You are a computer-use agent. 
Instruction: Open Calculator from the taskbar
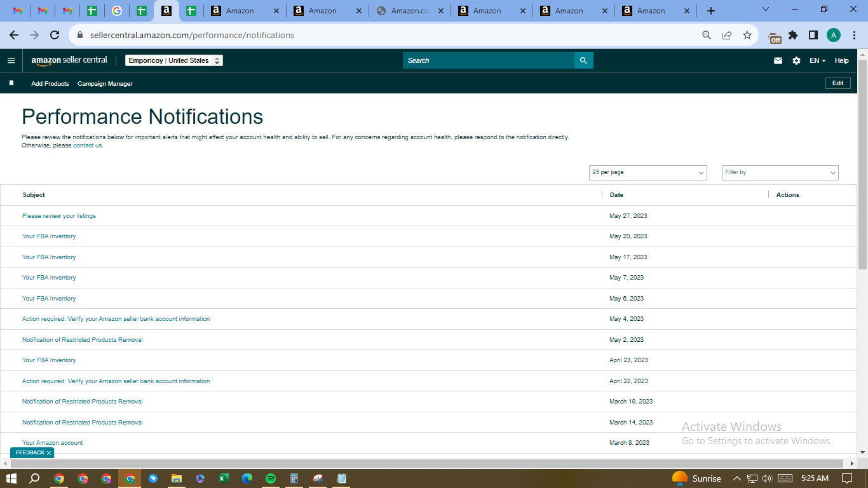coord(294,478)
